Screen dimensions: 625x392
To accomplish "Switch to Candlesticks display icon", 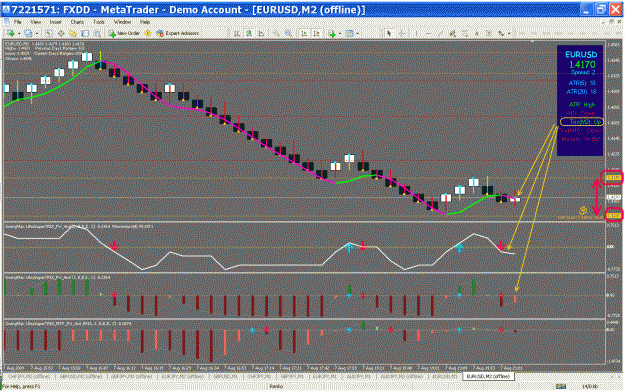I will tap(249, 33).
